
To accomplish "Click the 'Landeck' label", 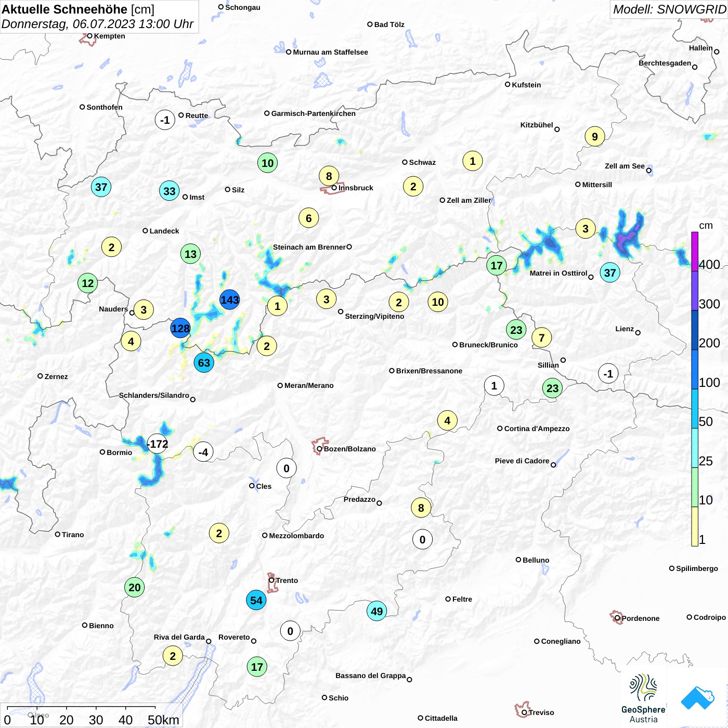I will tap(164, 231).
